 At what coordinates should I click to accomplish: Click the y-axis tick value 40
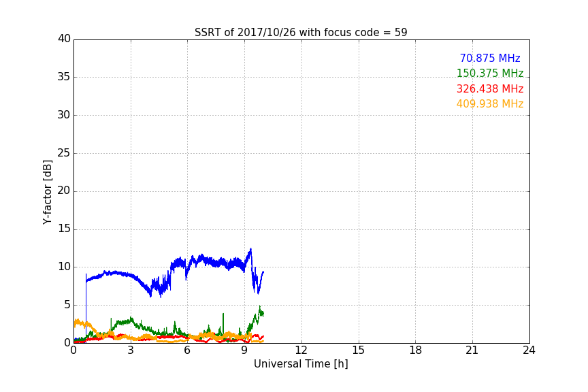64,39
